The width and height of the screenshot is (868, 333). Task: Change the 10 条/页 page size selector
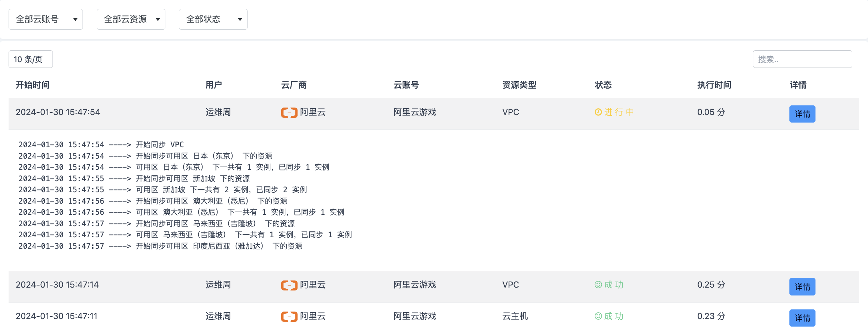point(31,59)
